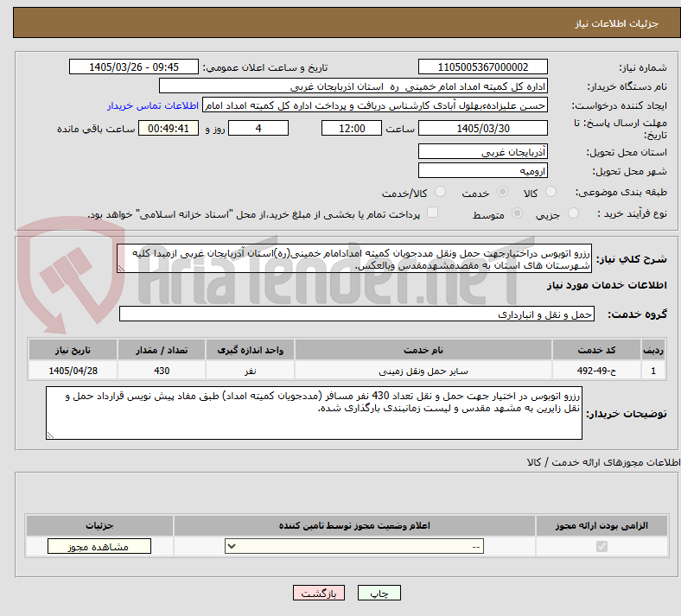Click the ردیف column header
The height and width of the screenshot is (616, 681).
click(653, 350)
